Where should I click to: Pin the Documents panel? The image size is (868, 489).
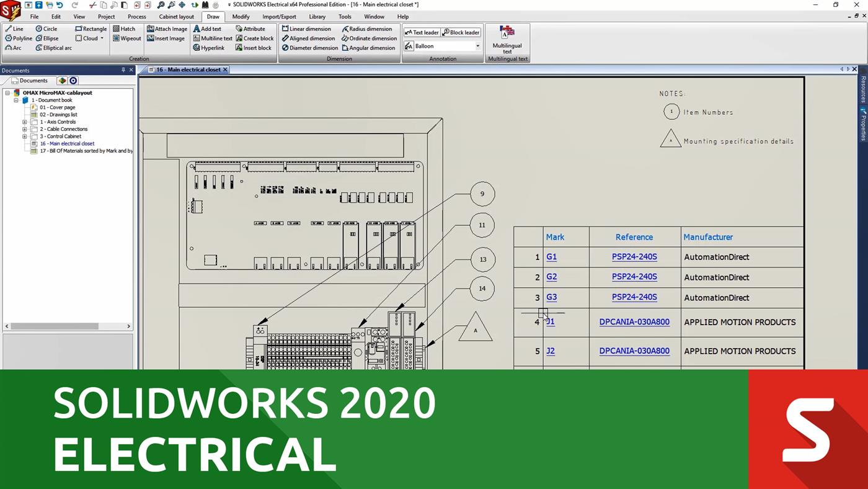pyautogui.click(x=123, y=70)
